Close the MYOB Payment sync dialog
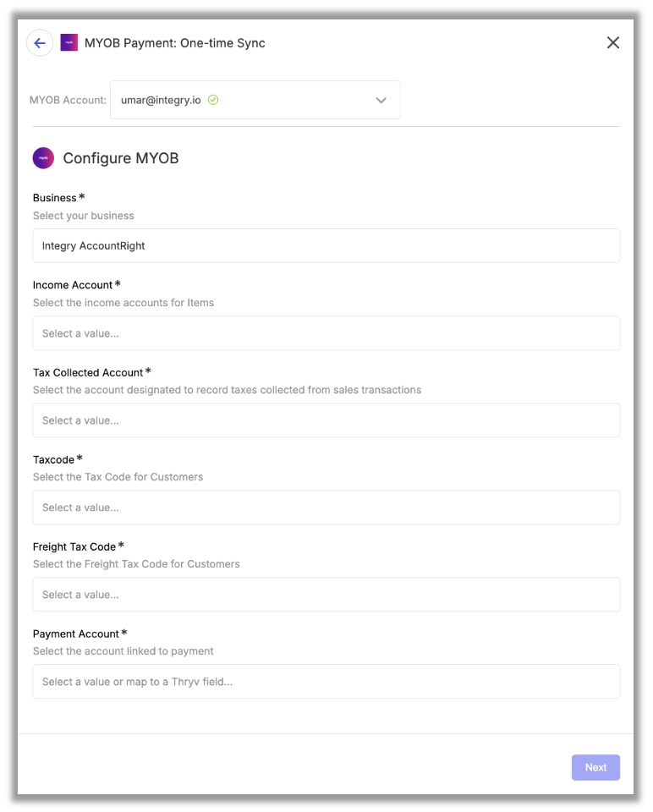This screenshot has width=653, height=812. pyautogui.click(x=613, y=42)
